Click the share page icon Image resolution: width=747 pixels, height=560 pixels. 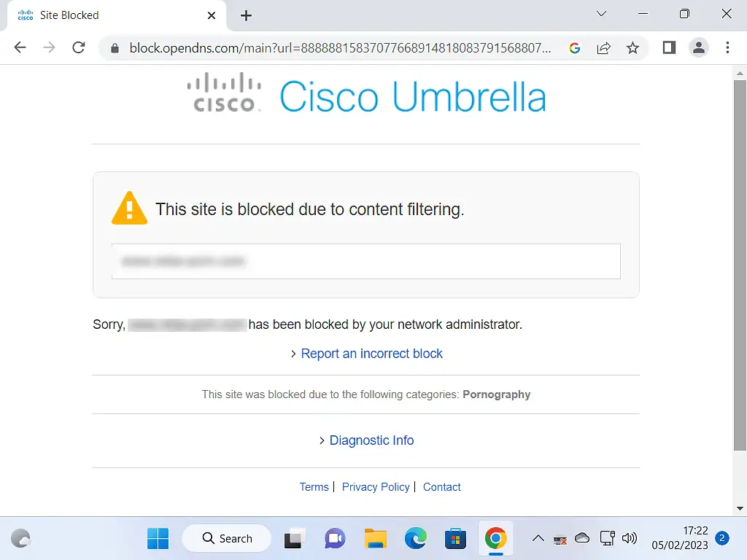point(603,48)
